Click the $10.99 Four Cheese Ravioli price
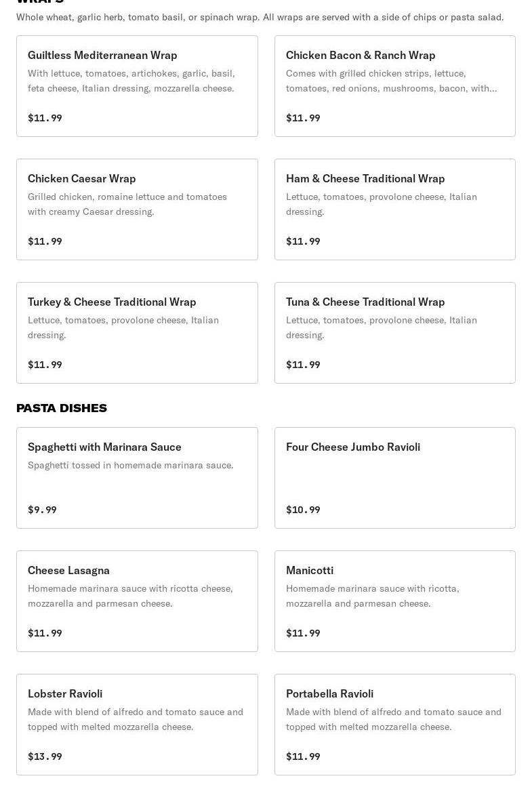Viewport: 532px width, 789px height. click(303, 510)
